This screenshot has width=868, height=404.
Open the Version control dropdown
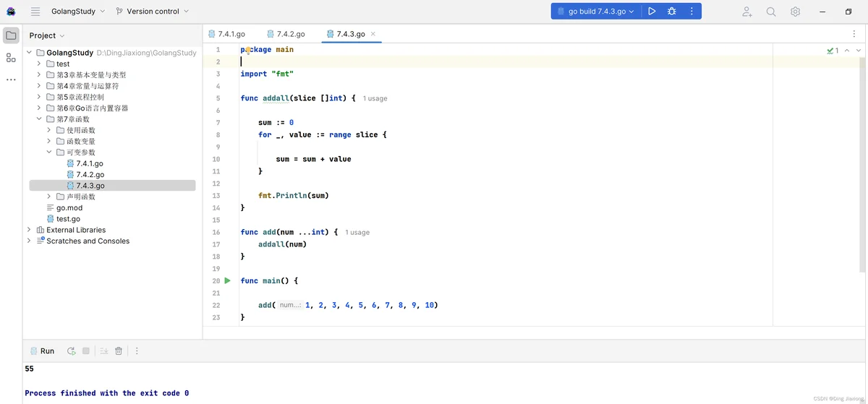pos(152,12)
